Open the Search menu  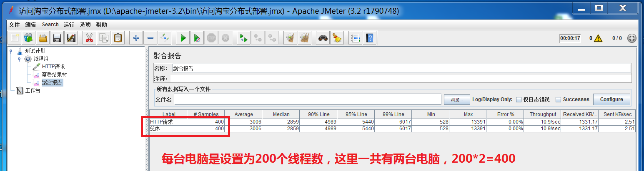click(x=50, y=25)
